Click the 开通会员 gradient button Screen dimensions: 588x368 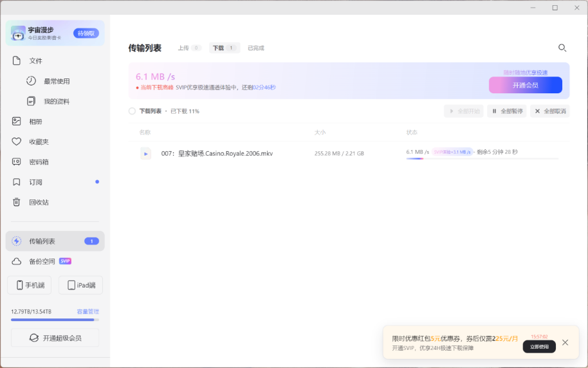[526, 85]
